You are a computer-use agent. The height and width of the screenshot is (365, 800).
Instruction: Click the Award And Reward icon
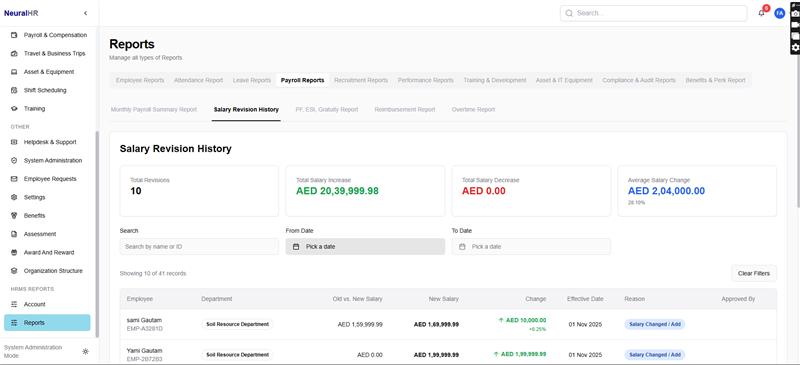pyautogui.click(x=14, y=252)
